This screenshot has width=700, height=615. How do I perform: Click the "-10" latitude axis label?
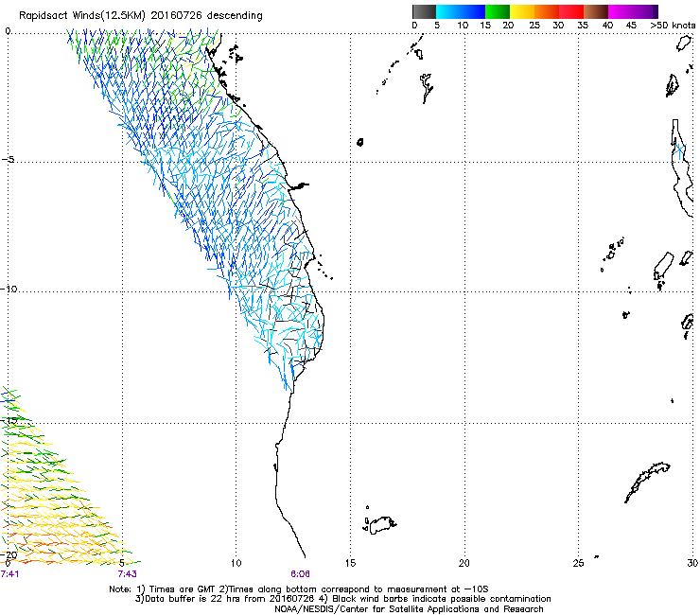point(9,289)
